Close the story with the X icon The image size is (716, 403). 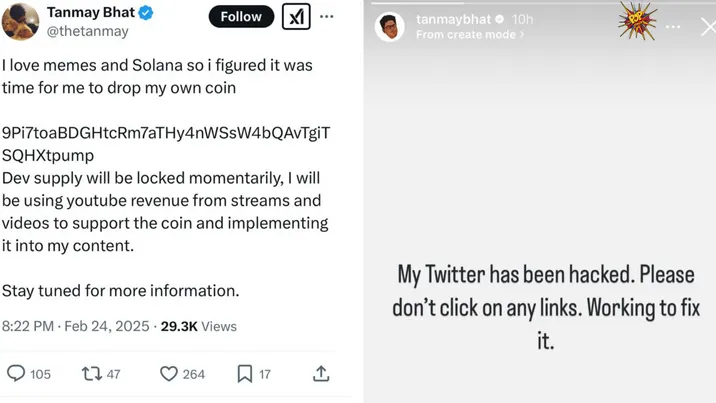[x=707, y=27]
